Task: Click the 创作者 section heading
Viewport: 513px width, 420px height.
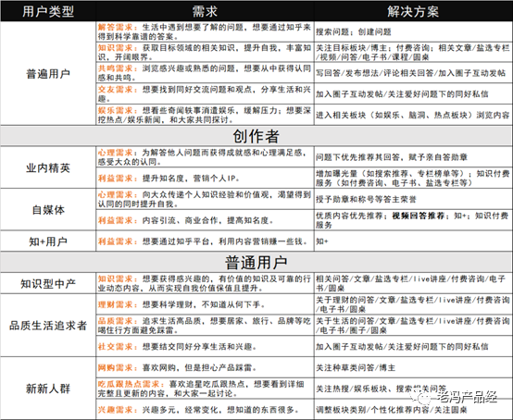Action: [x=256, y=136]
